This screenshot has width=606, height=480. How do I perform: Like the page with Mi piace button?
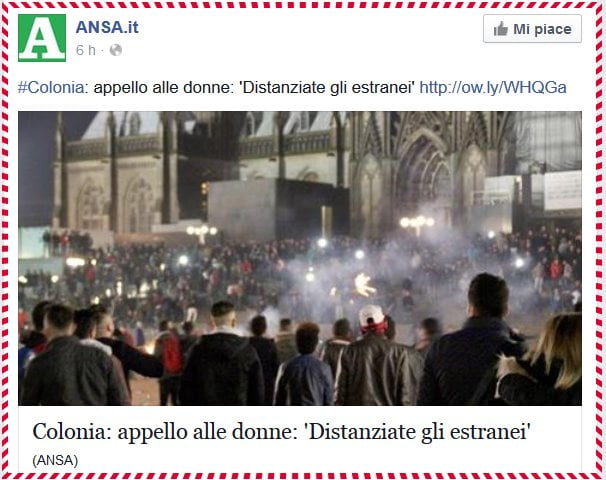(x=532, y=29)
